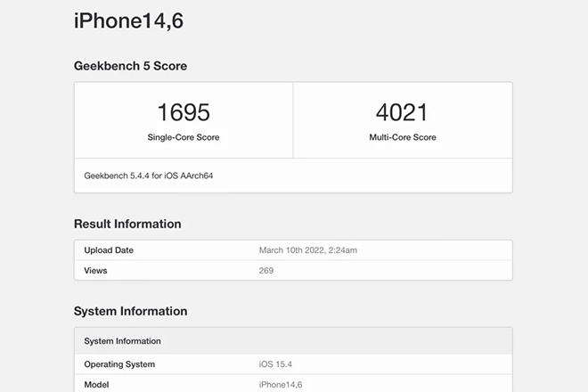Select the iPhone14,6 page title
This screenshot has width=588, height=392.
(128, 21)
